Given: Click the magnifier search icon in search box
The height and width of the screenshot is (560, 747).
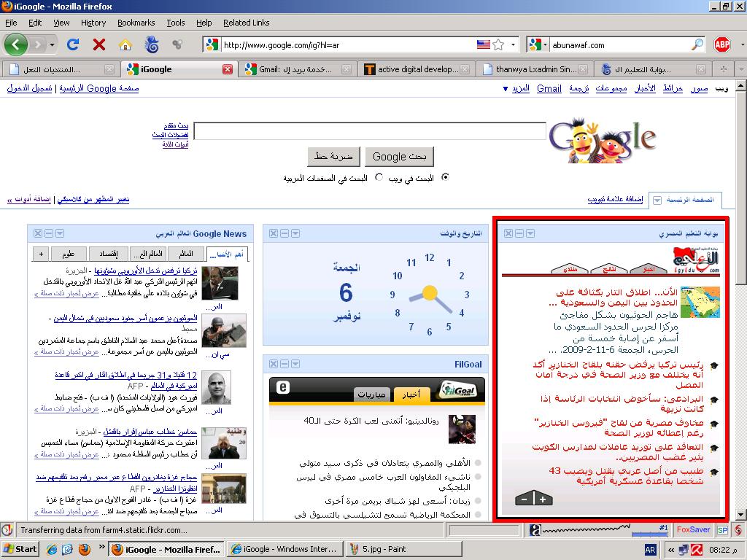Looking at the screenshot, I should [x=697, y=44].
